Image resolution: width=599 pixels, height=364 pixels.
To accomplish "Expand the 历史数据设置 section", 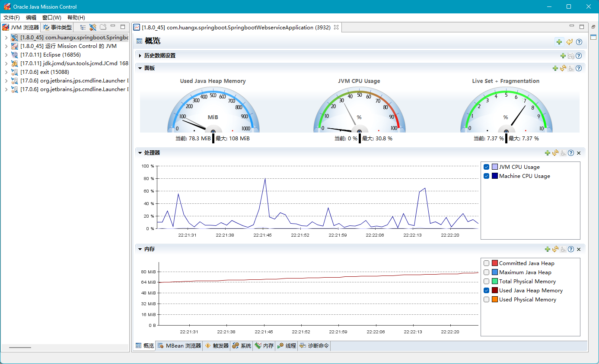I will click(x=140, y=56).
